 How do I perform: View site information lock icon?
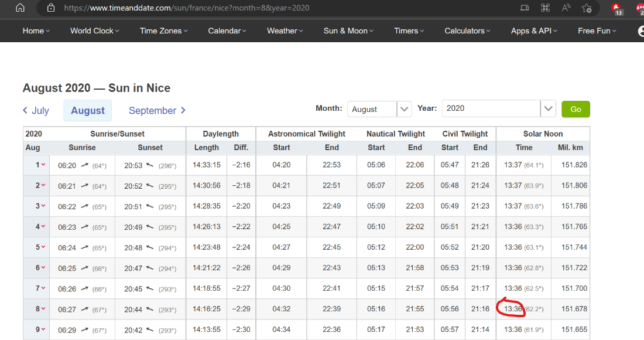coord(51,8)
